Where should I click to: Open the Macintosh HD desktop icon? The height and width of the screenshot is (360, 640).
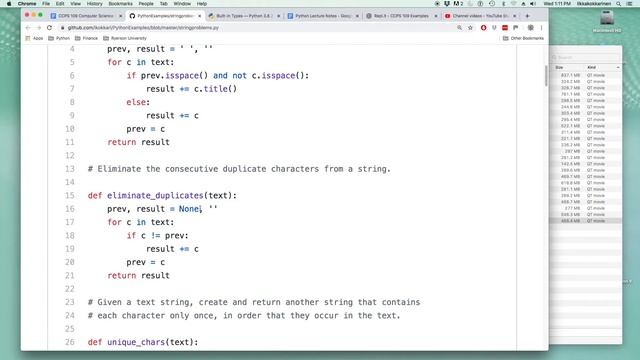(607, 20)
